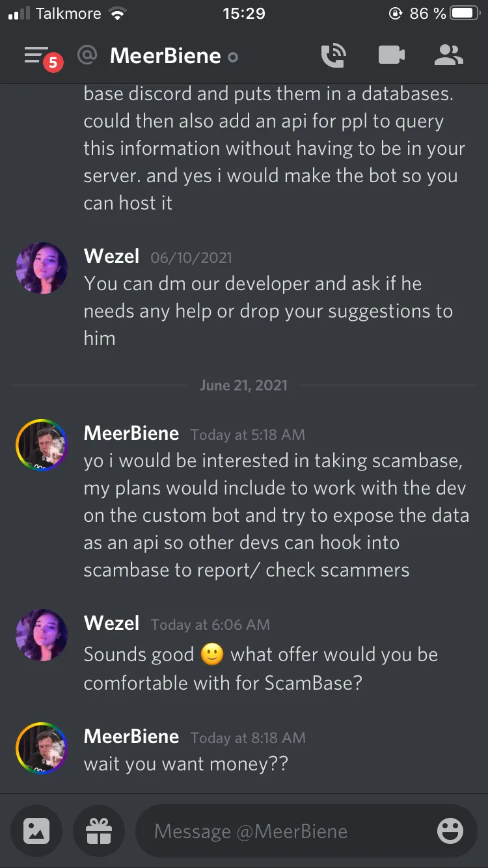The width and height of the screenshot is (488, 868).
Task: Tap the @ symbol beside MeerBiene
Action: (x=87, y=56)
